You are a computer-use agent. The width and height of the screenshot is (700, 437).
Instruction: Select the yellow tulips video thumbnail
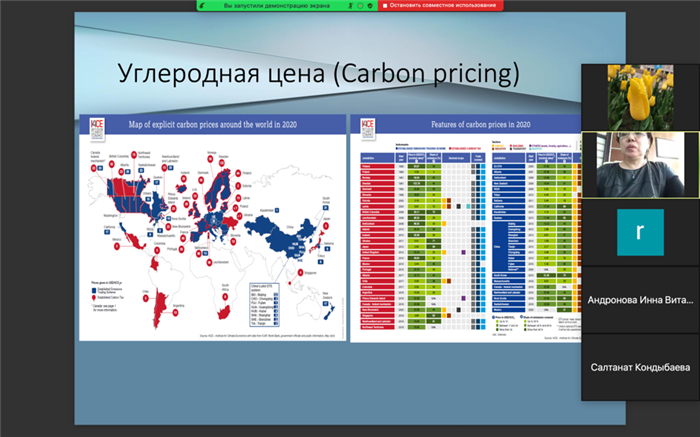pyautogui.click(x=639, y=97)
